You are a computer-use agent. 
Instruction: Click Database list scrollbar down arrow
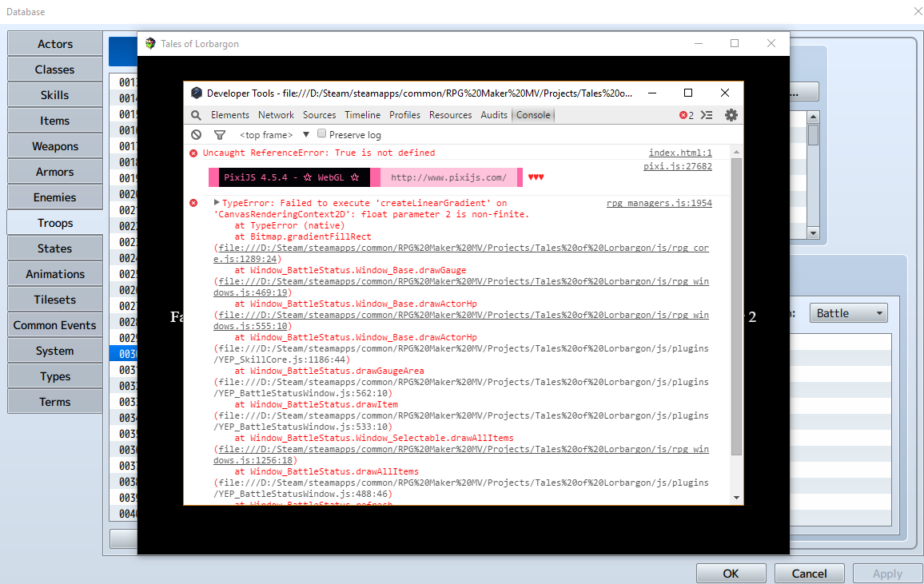pyautogui.click(x=813, y=233)
